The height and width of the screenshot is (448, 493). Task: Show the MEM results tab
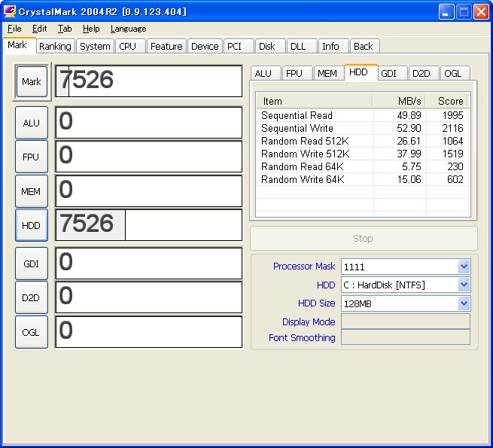(x=329, y=73)
